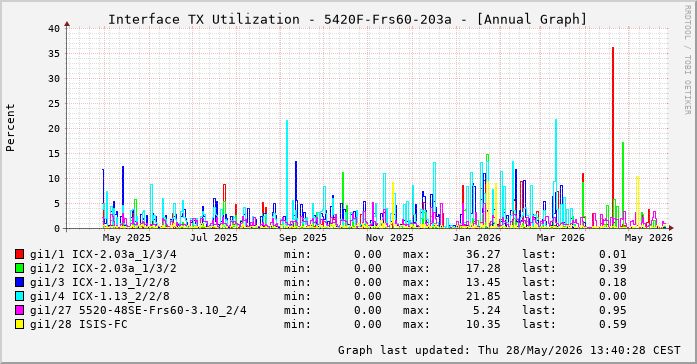
Task: Click the 'May 2025' x-axis label
Action: coord(127,238)
